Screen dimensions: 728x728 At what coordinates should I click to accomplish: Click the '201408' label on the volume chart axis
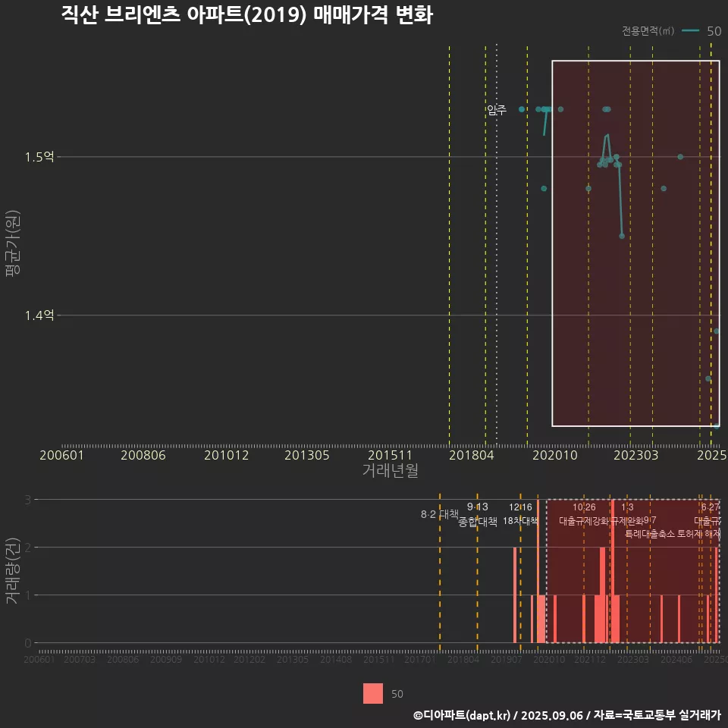(336, 659)
